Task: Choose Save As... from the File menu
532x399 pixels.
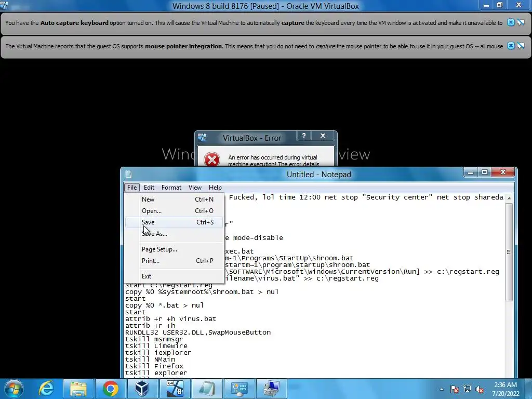Action: click(174, 234)
